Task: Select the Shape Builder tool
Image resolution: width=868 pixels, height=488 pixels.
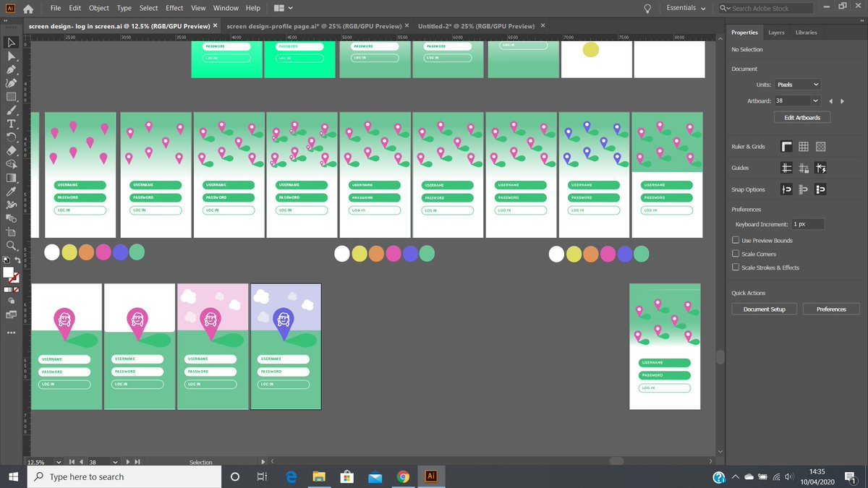Action: (x=12, y=164)
